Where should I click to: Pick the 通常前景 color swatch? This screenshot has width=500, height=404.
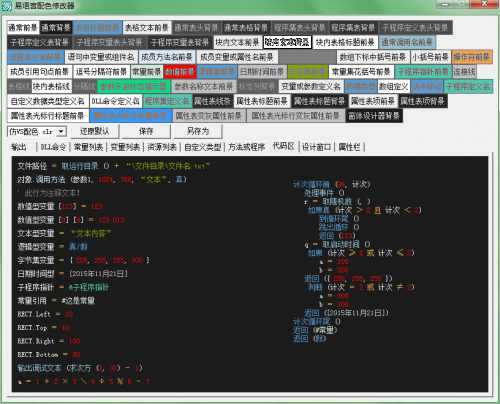coord(23,28)
